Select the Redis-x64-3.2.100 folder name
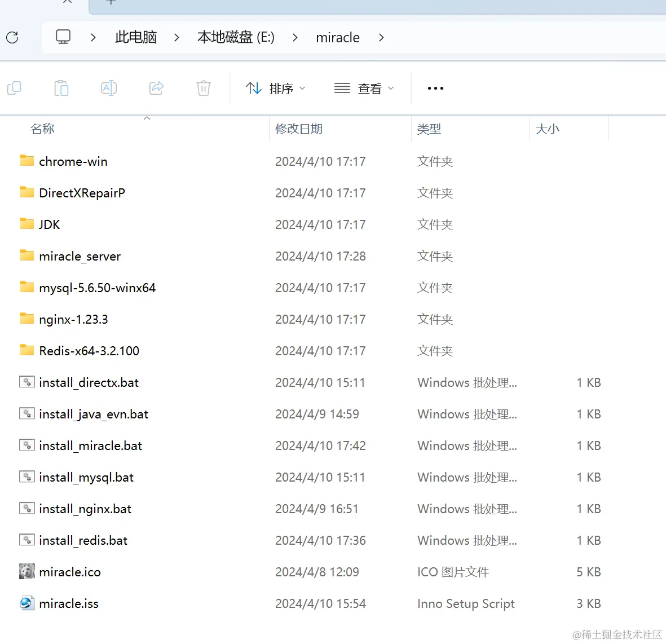The image size is (666, 644). pos(89,351)
